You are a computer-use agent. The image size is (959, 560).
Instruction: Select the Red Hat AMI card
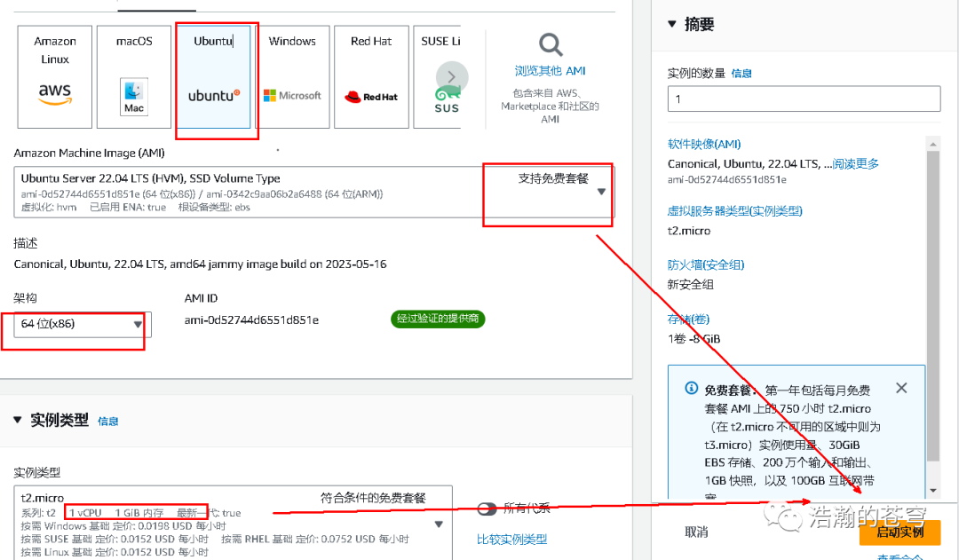pos(371,76)
